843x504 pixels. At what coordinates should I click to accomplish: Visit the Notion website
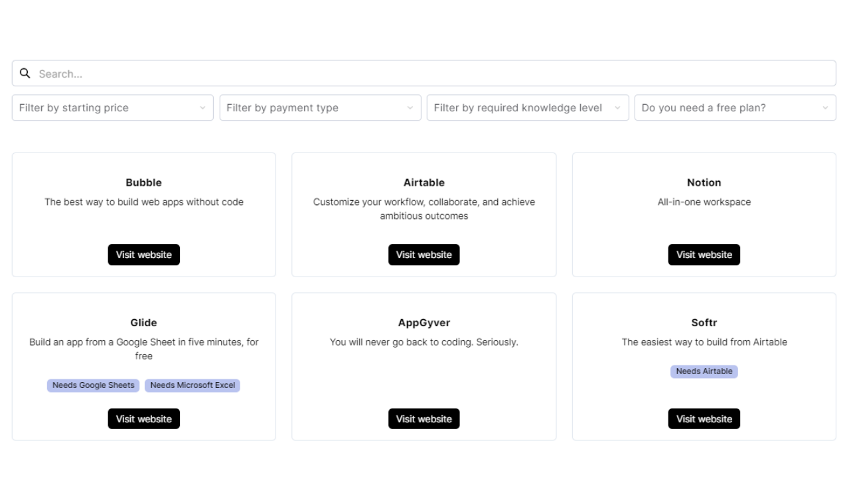[x=704, y=254]
